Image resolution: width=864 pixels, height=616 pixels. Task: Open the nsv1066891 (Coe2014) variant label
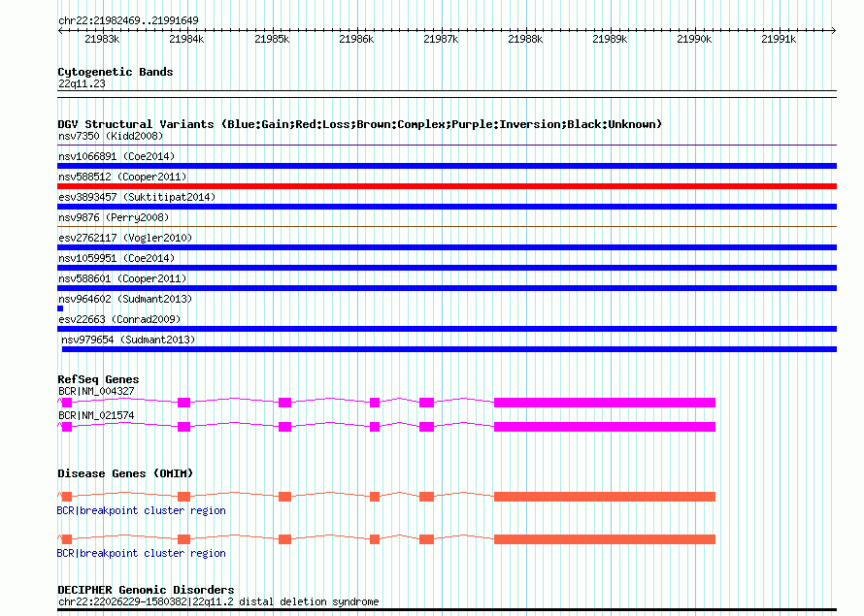116,156
